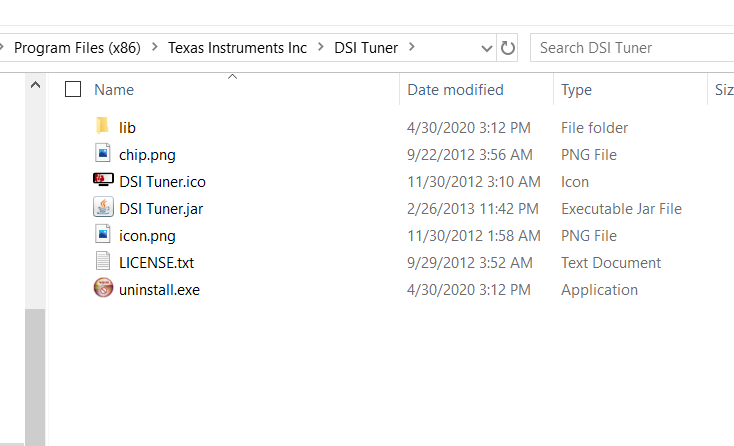Click the DSI Tuner.jar Java icon

[x=103, y=207]
